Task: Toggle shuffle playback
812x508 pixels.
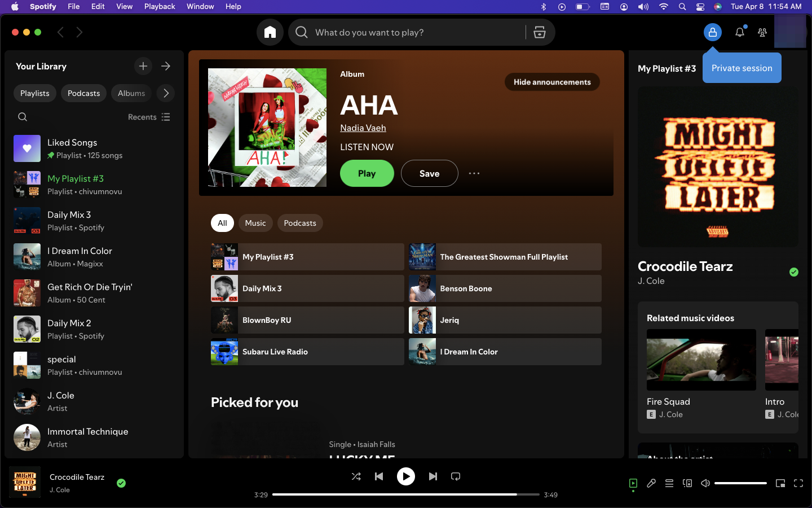Action: [356, 476]
